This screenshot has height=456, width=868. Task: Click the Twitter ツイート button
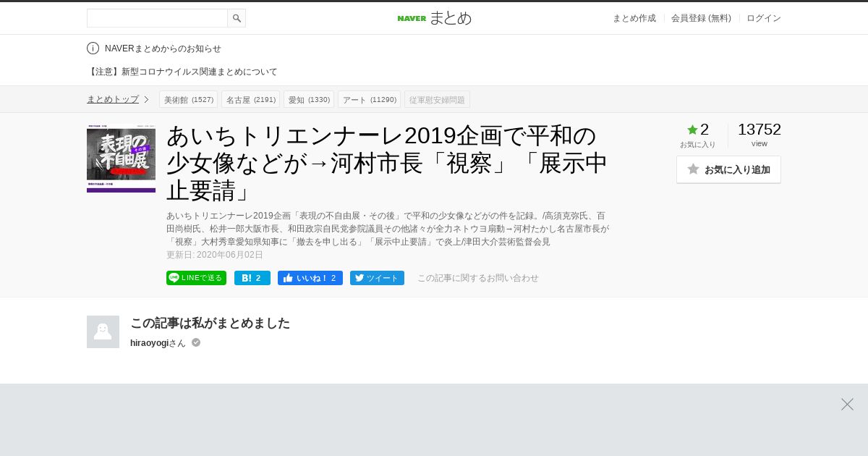point(377,278)
